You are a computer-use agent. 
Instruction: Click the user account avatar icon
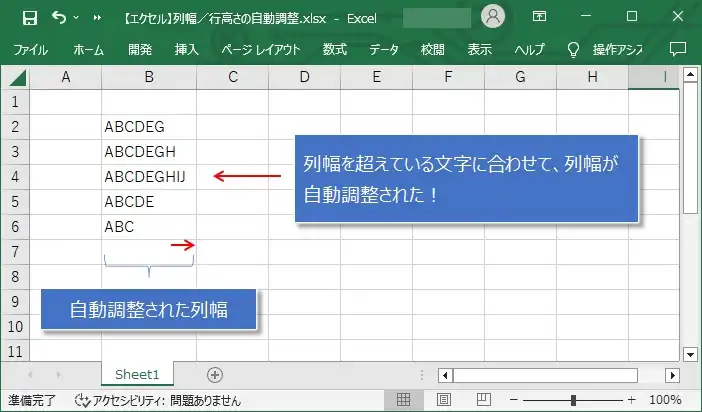(493, 17)
